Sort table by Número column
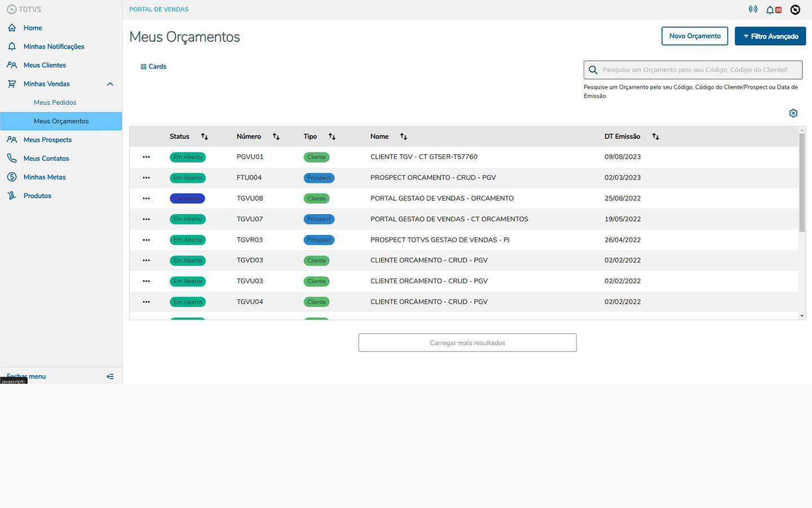 click(276, 137)
